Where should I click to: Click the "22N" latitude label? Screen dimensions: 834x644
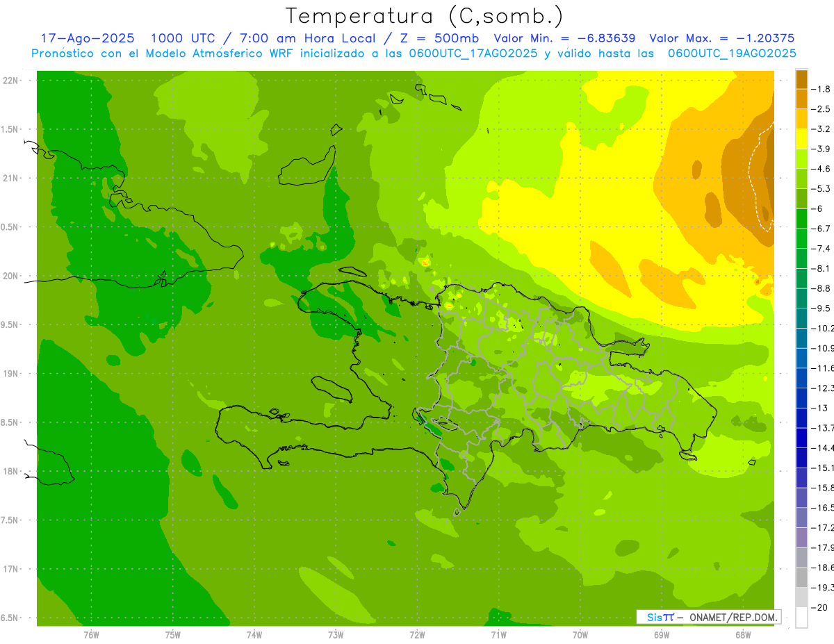[10, 81]
